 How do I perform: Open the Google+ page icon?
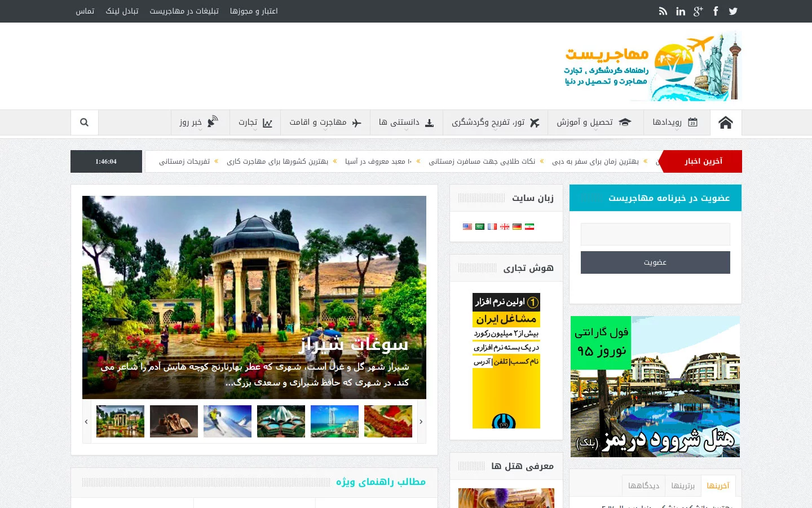(698, 11)
